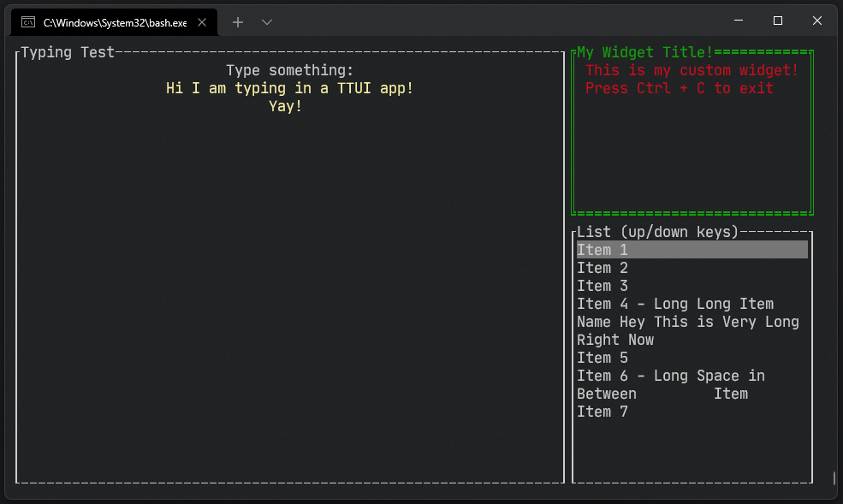The image size is (843, 504).
Task: Open the new-tab profile dropdown
Action: click(267, 22)
